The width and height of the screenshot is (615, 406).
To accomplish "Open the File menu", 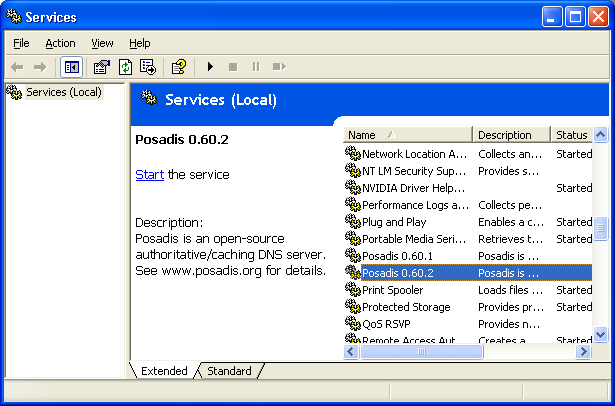I will pyautogui.click(x=21, y=43).
